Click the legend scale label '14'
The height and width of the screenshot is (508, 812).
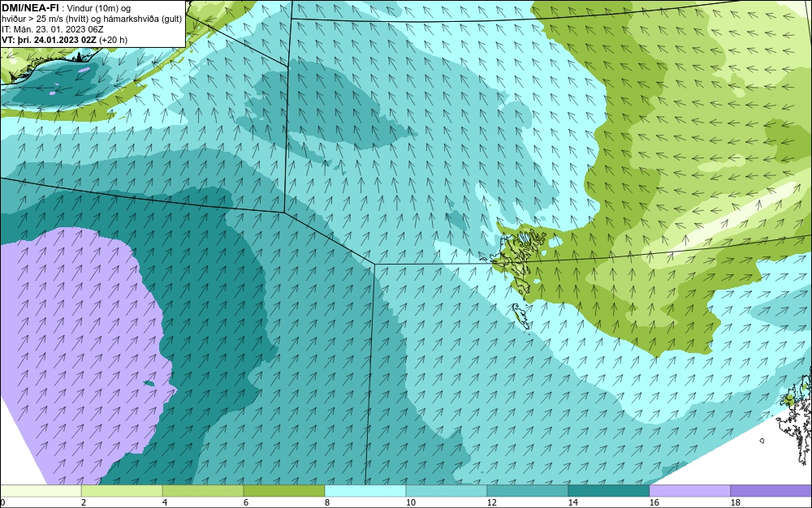[572, 502]
